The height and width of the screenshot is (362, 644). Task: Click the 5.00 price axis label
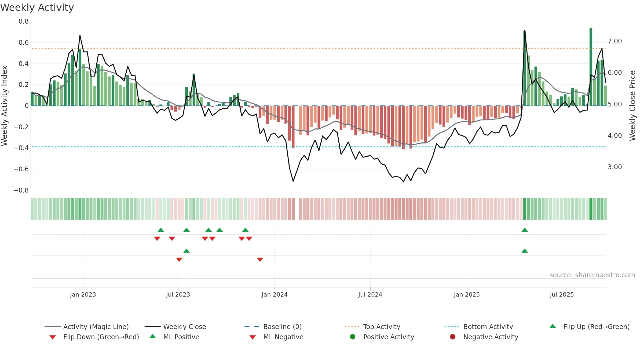point(615,104)
